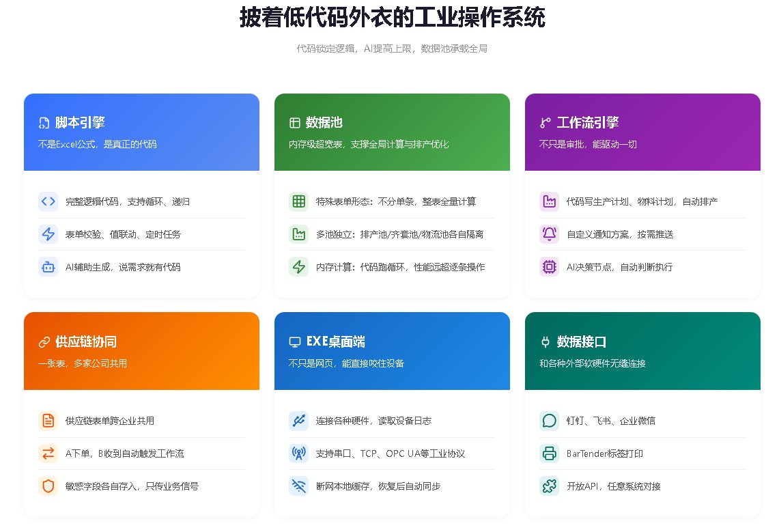
Task: Click the 工作流引擎 card title
Action: (588, 123)
